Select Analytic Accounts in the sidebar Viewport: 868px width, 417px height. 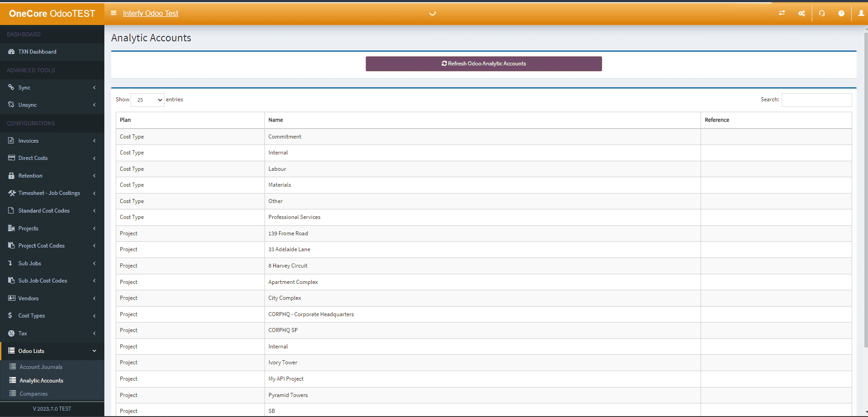click(x=41, y=380)
